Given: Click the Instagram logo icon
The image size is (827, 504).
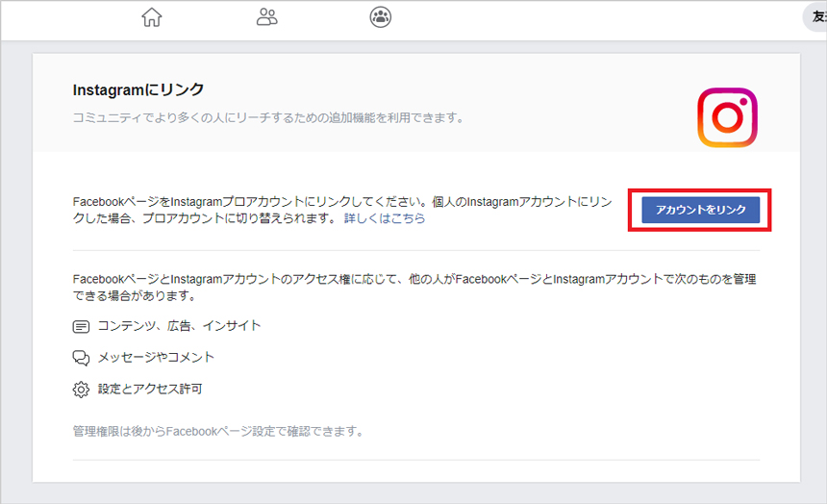Looking at the screenshot, I should pos(727,117).
